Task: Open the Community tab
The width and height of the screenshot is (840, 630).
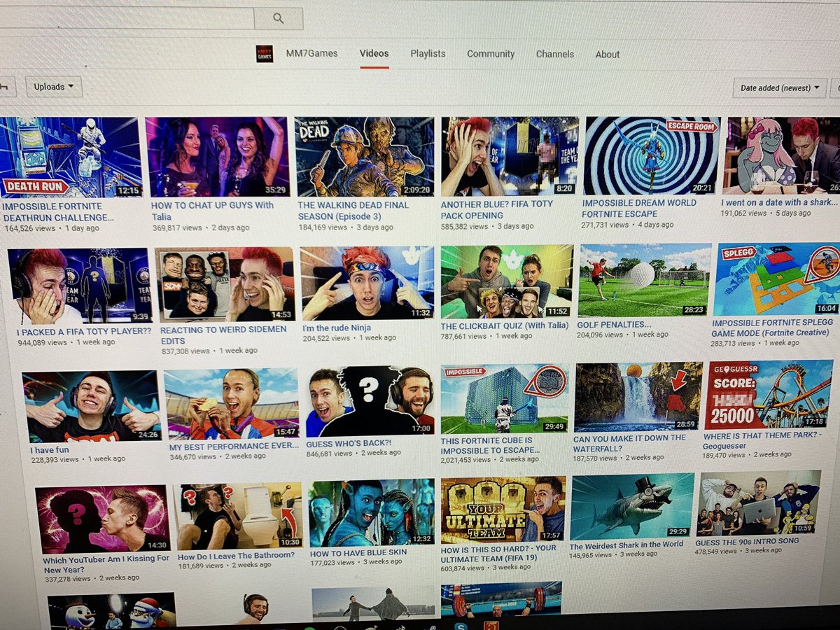Action: coord(491,54)
